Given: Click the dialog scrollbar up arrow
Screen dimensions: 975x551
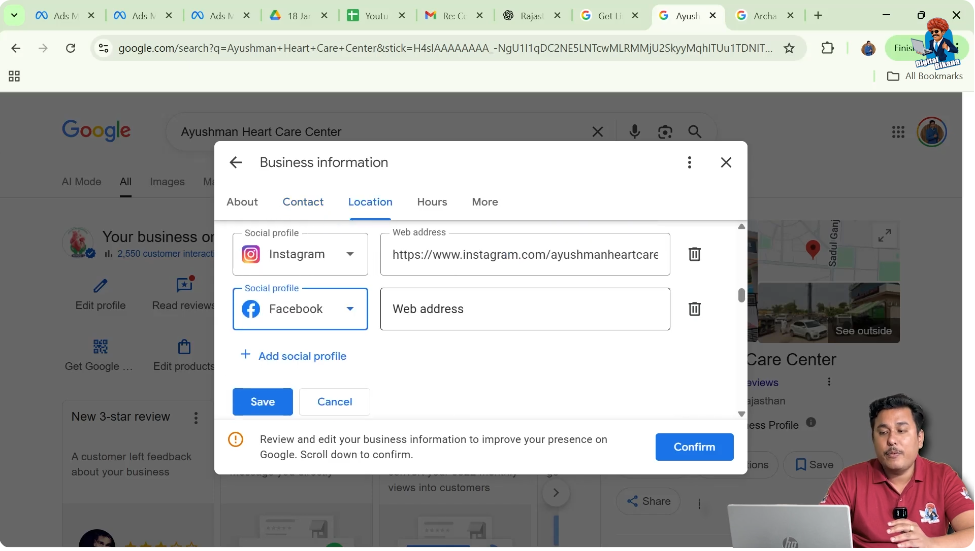Looking at the screenshot, I should click(x=741, y=227).
